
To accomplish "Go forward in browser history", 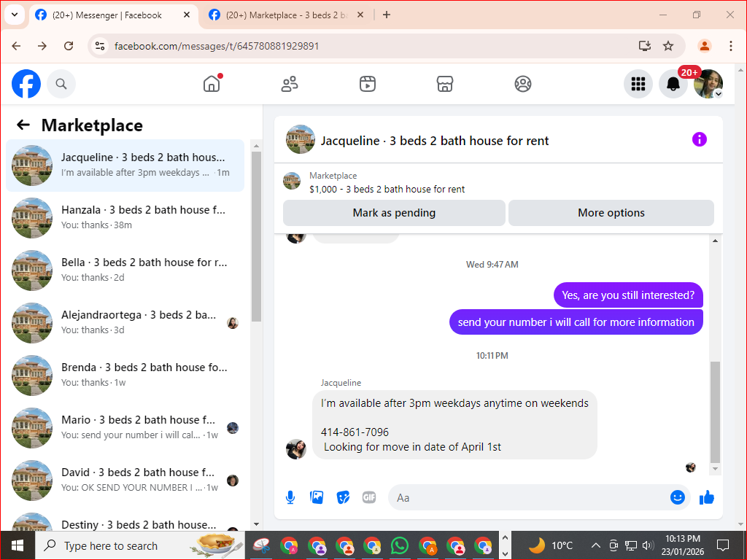I will [42, 46].
